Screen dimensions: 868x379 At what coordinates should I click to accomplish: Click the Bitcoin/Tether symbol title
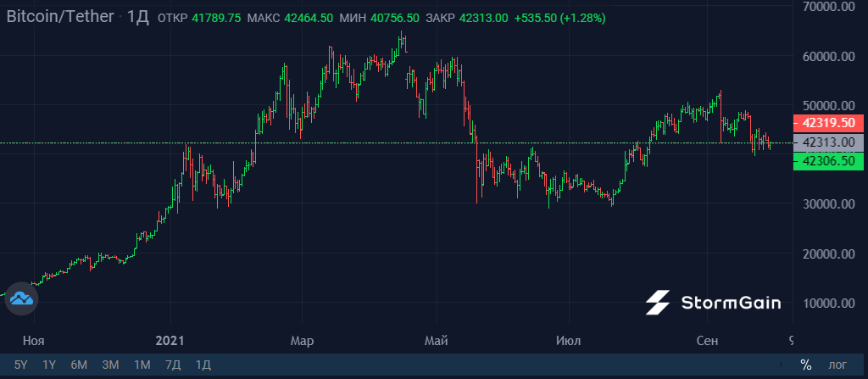point(60,17)
